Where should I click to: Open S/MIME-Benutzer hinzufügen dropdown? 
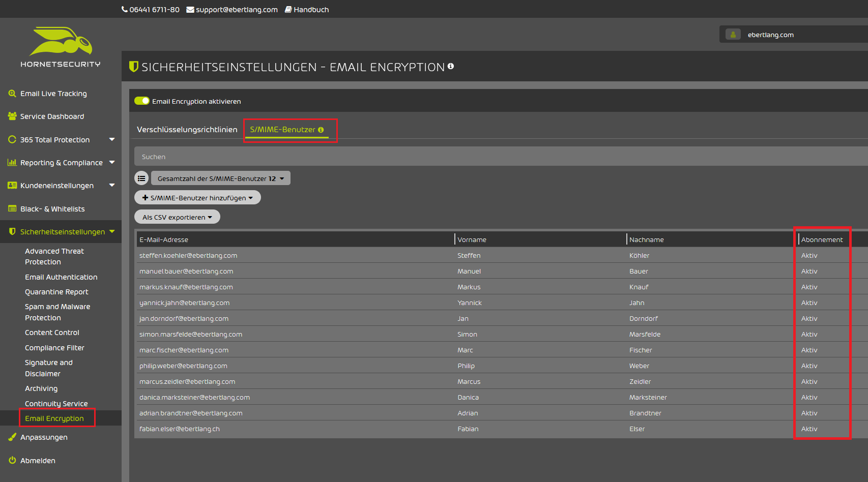[x=197, y=198]
